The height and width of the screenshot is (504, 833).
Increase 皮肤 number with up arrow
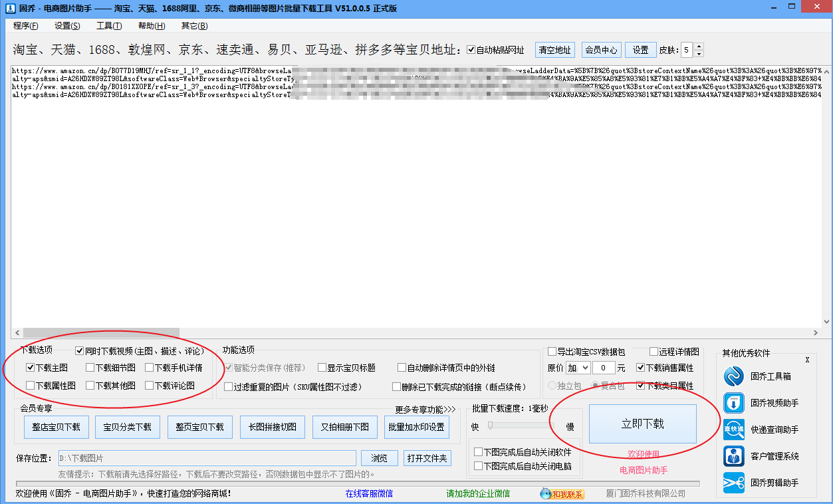[698, 47]
